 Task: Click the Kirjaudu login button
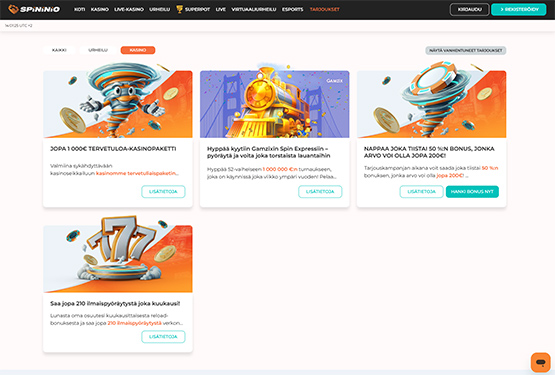click(x=469, y=10)
